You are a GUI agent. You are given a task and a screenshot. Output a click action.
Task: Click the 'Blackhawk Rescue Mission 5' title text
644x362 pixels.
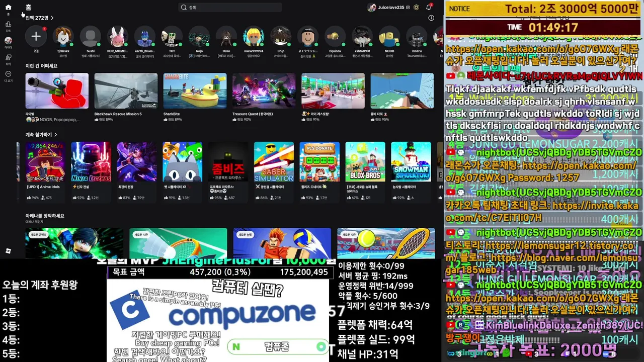pos(118,114)
